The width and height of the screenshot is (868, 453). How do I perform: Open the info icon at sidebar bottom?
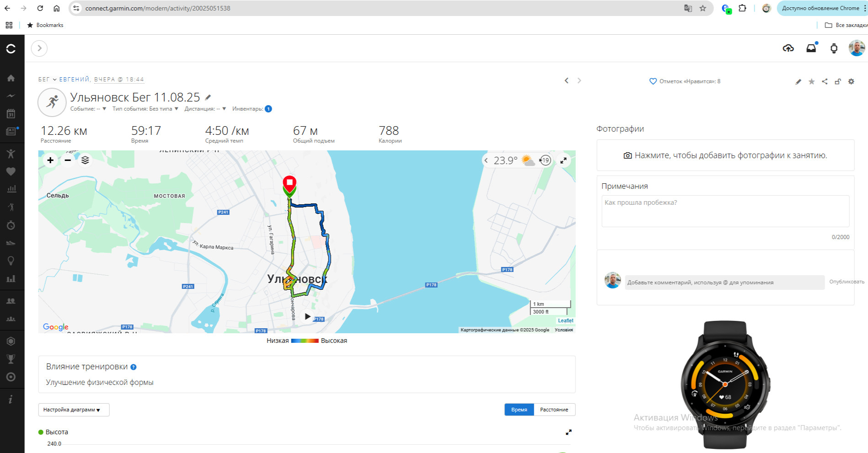click(11, 400)
